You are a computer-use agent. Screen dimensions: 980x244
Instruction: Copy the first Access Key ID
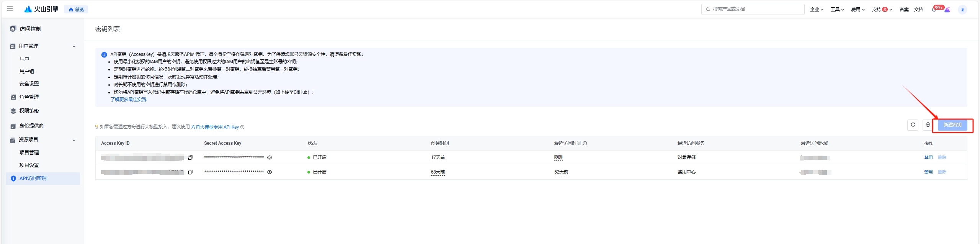click(190, 157)
